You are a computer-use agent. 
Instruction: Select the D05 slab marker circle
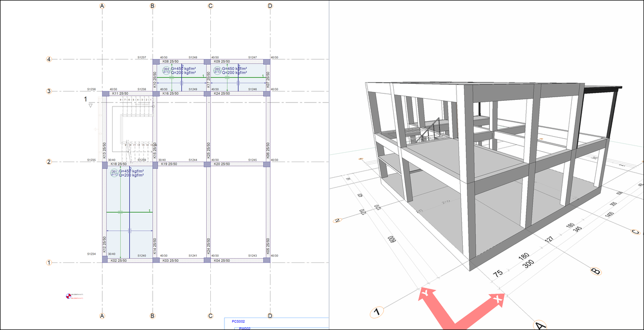[217, 70]
